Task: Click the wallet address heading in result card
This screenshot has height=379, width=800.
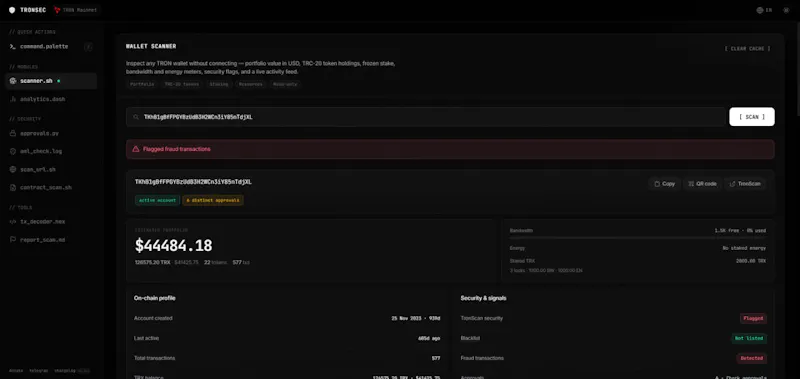Action: [x=193, y=182]
